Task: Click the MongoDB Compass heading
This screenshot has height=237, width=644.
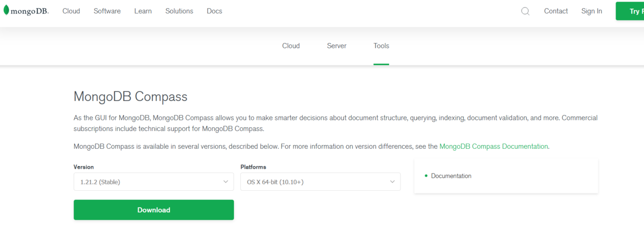Action: (130, 97)
